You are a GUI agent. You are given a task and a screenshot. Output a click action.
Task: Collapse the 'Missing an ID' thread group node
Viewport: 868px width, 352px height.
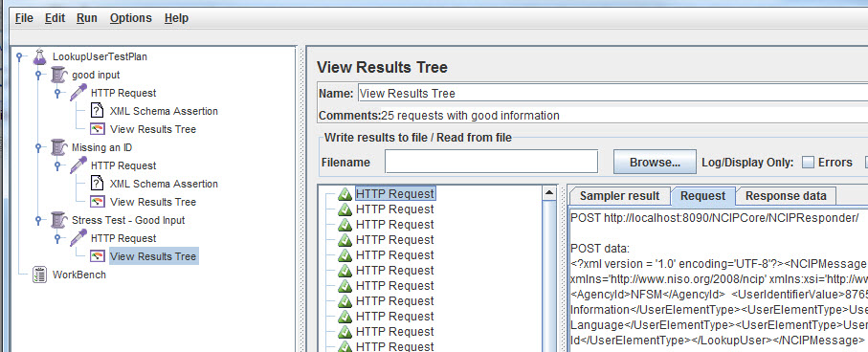(x=38, y=147)
